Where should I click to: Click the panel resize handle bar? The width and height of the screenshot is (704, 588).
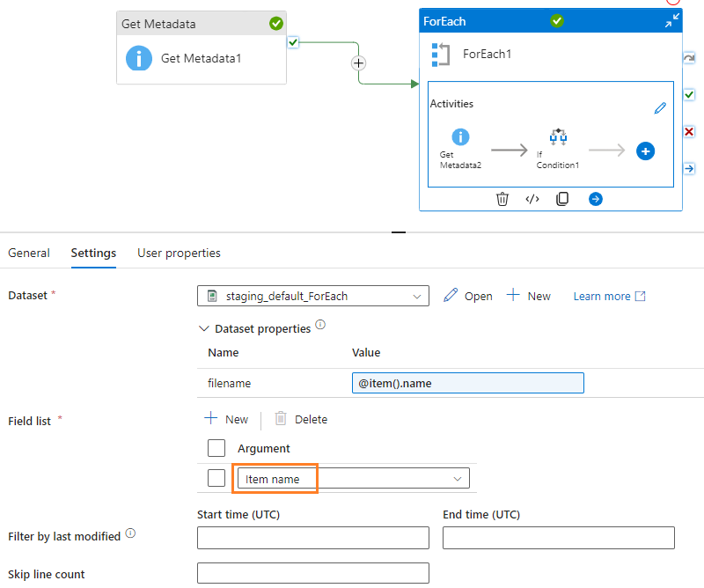[399, 232]
